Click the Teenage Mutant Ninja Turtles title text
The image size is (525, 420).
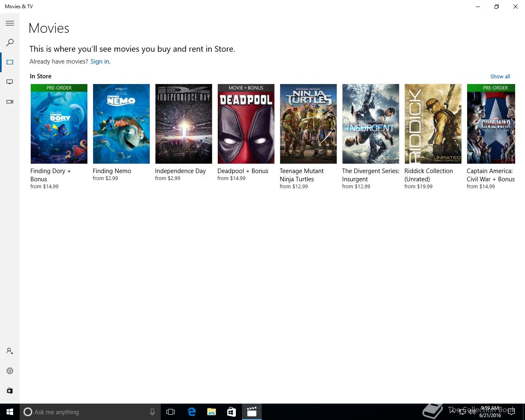(301, 175)
